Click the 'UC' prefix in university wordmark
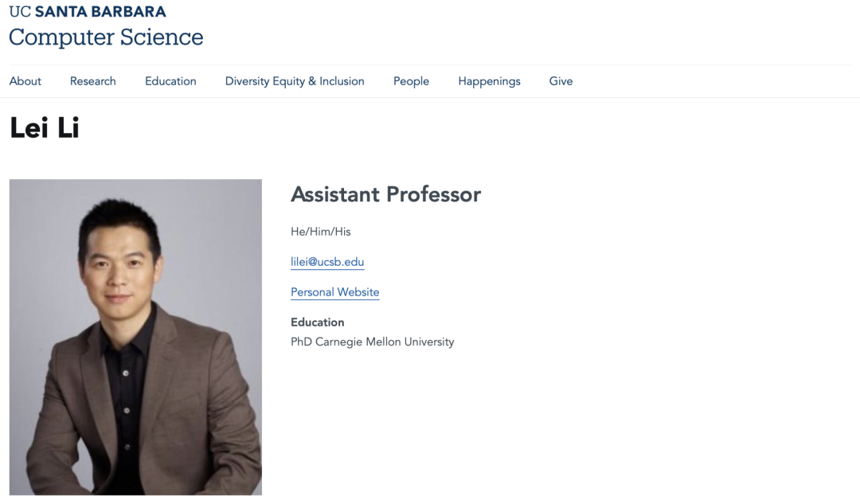860x504 pixels. [20, 12]
